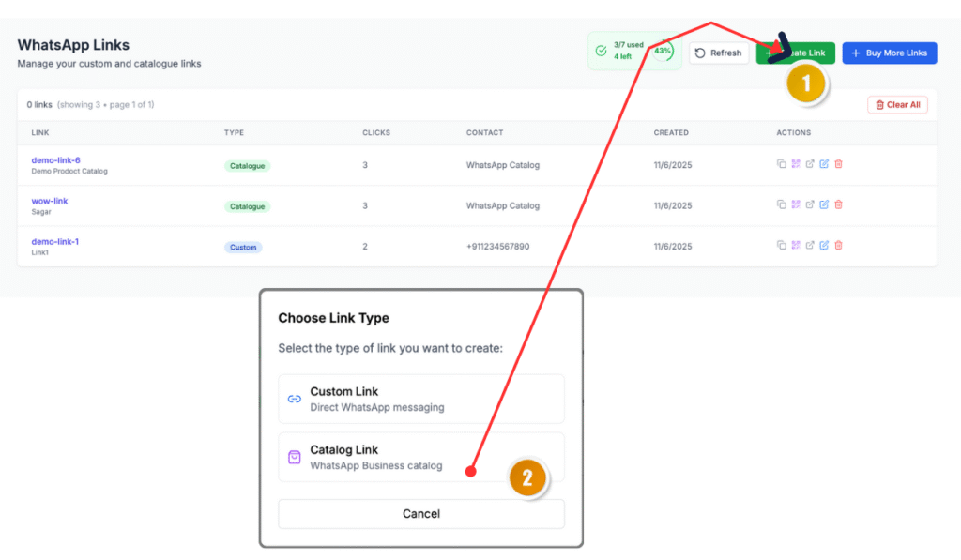Viewport: 961px width, 560px height.
Task: Choose Custom Link option in dialog
Action: coord(421,399)
